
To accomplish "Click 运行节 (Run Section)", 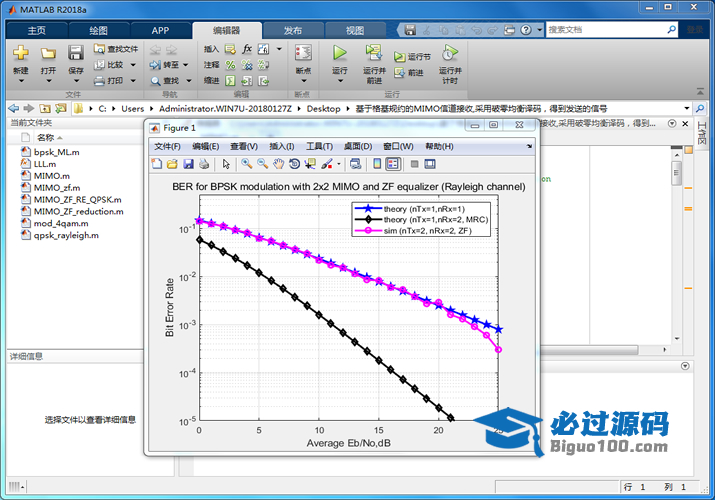I will point(412,57).
